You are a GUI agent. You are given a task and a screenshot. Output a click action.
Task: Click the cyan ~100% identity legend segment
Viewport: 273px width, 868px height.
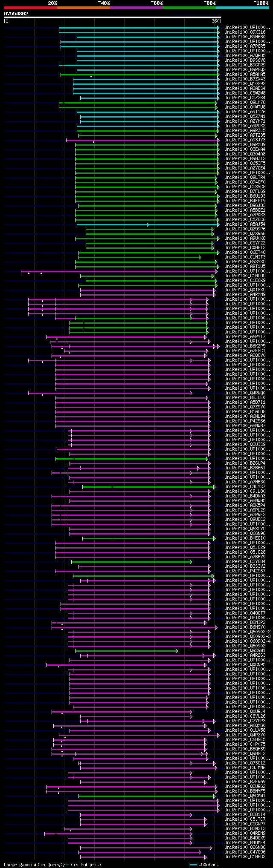(x=242, y=7)
